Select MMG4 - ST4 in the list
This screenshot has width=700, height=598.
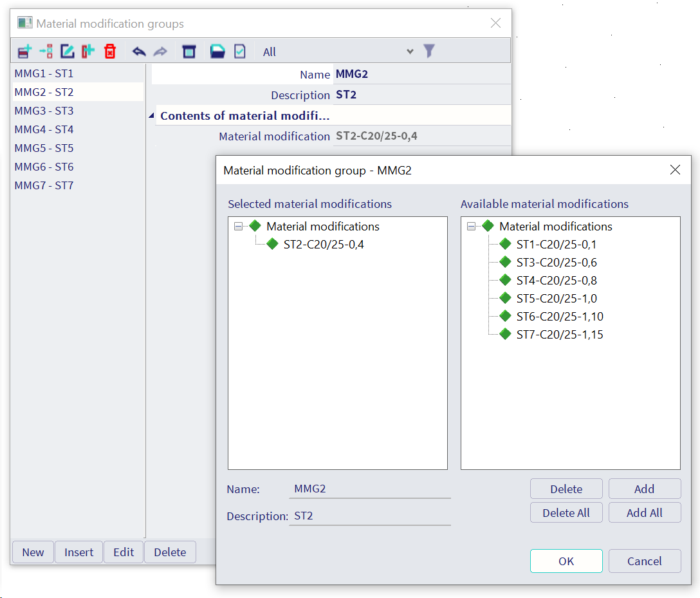click(x=44, y=129)
